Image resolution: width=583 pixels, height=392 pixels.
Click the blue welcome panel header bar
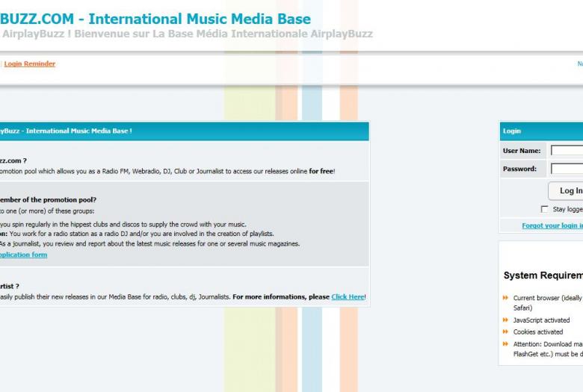point(183,131)
